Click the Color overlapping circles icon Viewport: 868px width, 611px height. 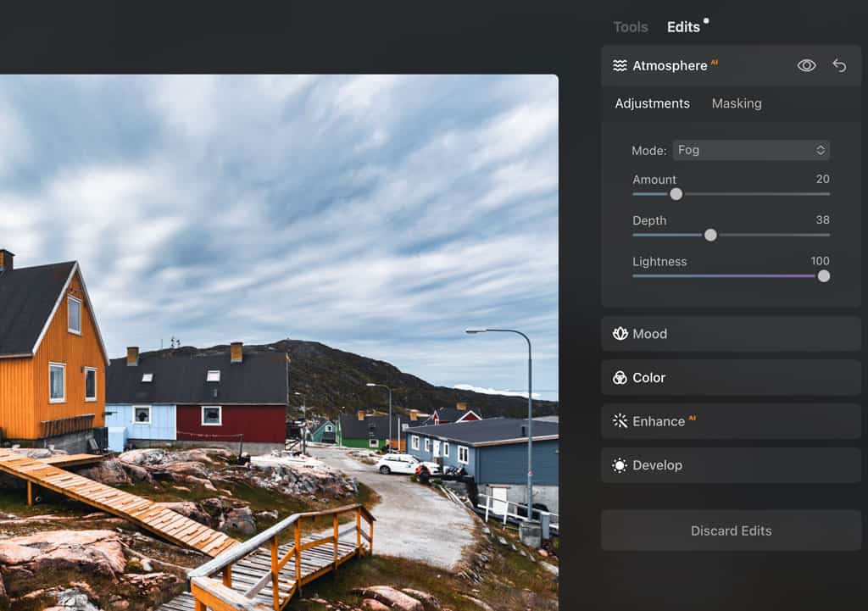click(x=620, y=377)
